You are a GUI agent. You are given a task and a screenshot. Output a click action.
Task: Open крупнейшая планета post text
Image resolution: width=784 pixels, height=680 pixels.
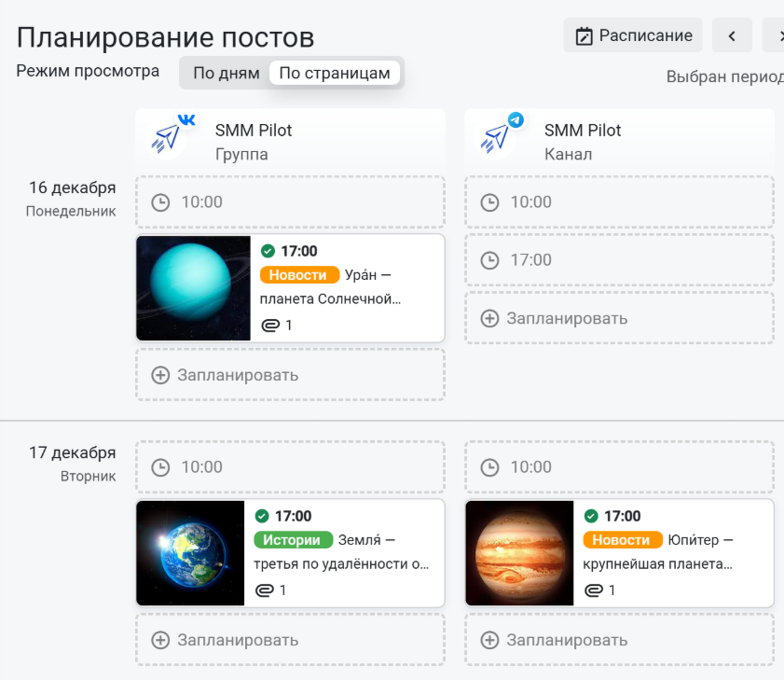tap(657, 564)
